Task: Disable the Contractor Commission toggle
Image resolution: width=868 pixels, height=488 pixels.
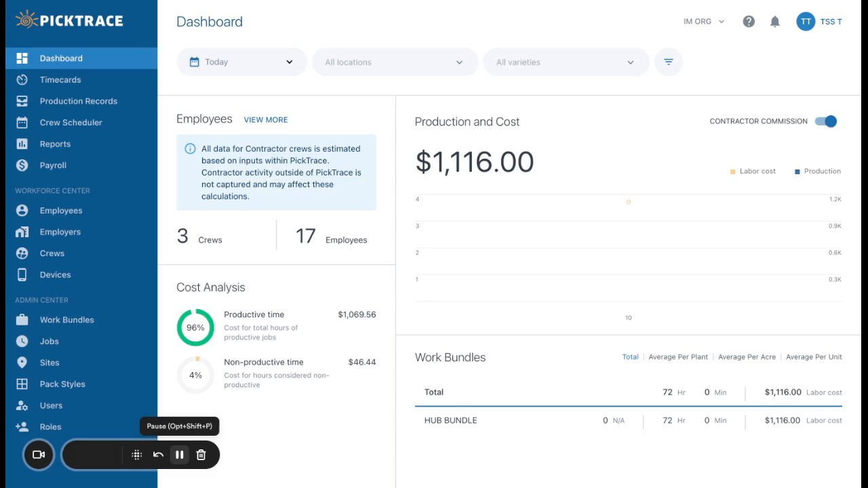Action: tap(826, 121)
